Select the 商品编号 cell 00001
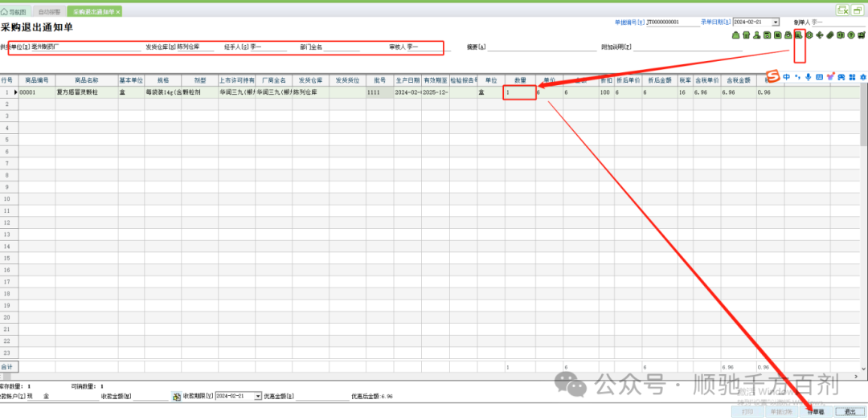This screenshot has width=868, height=420. [x=36, y=92]
